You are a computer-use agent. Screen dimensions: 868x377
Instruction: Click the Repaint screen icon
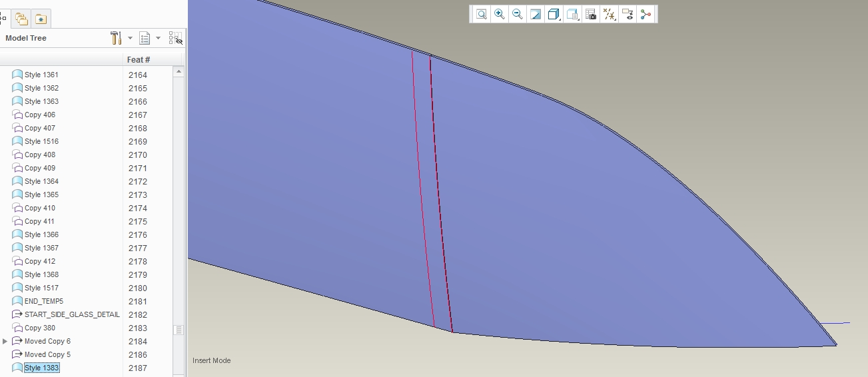click(535, 14)
